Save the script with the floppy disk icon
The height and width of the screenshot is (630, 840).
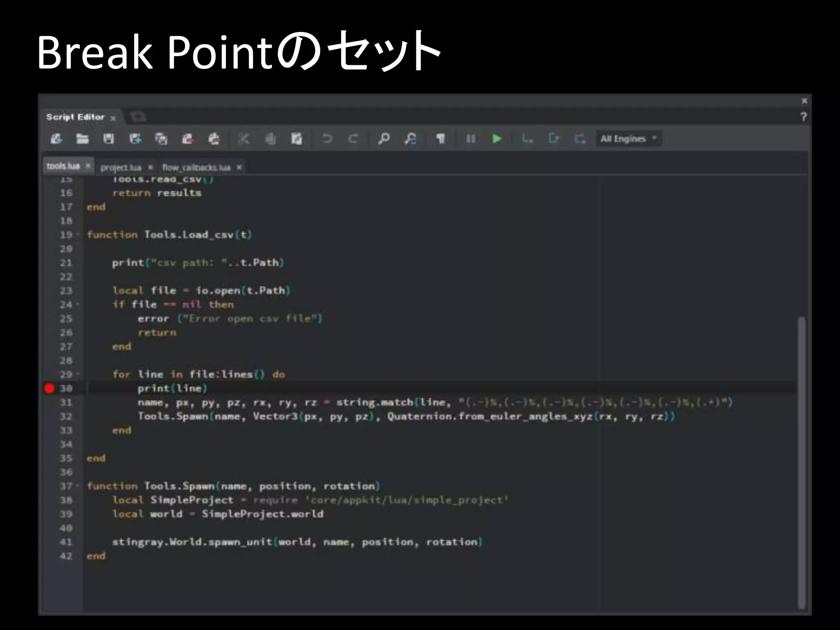[109, 139]
